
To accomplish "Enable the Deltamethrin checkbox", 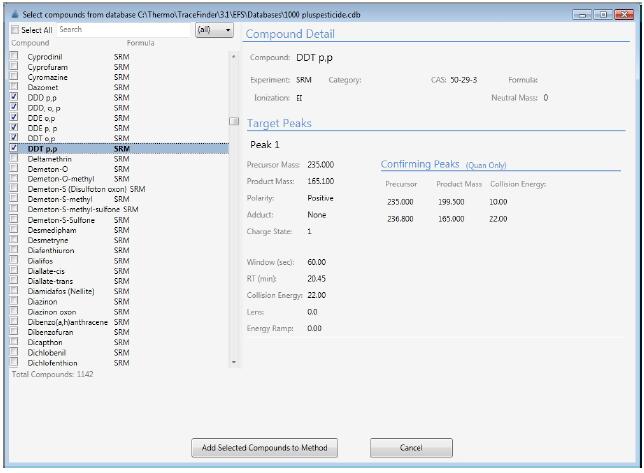I will coord(13,158).
